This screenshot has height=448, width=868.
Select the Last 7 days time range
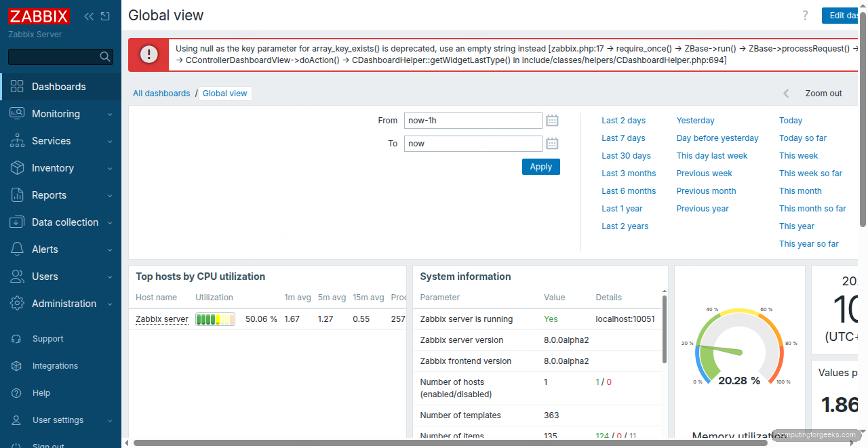623,138
